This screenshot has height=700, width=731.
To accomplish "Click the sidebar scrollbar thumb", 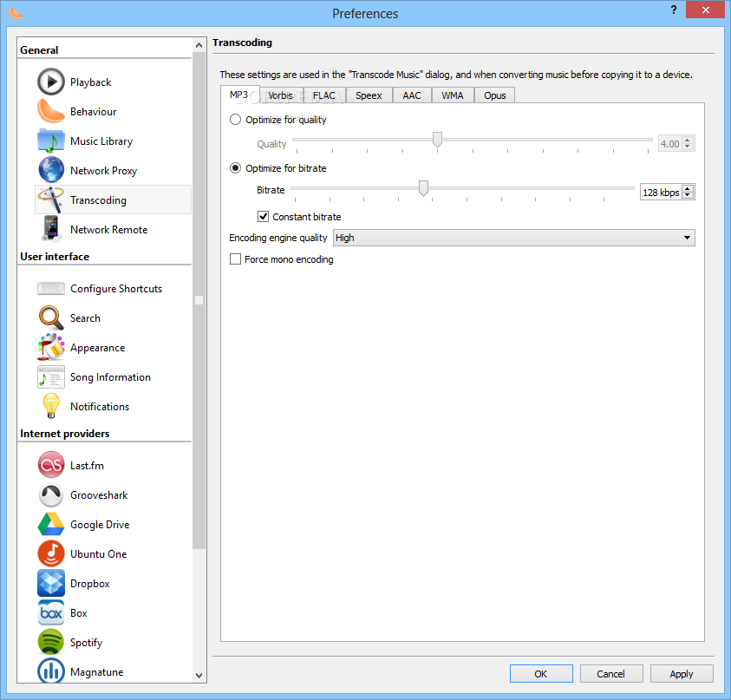I will pos(199,300).
